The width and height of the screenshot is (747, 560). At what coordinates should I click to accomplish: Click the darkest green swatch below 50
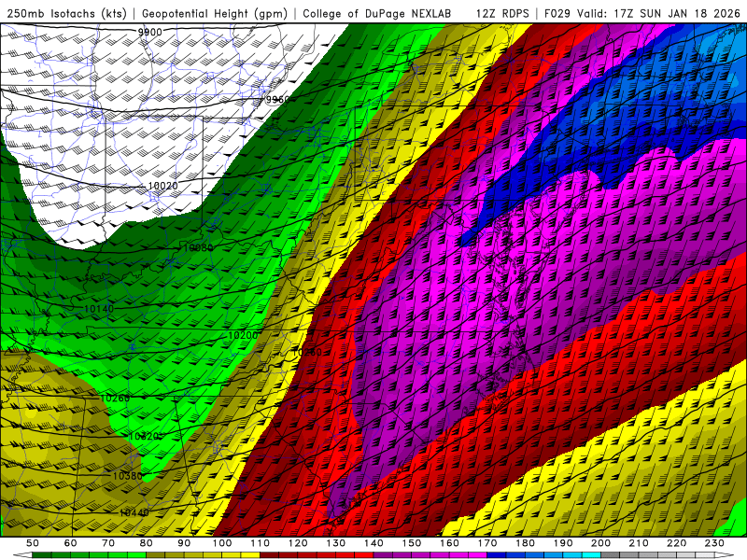42,555
